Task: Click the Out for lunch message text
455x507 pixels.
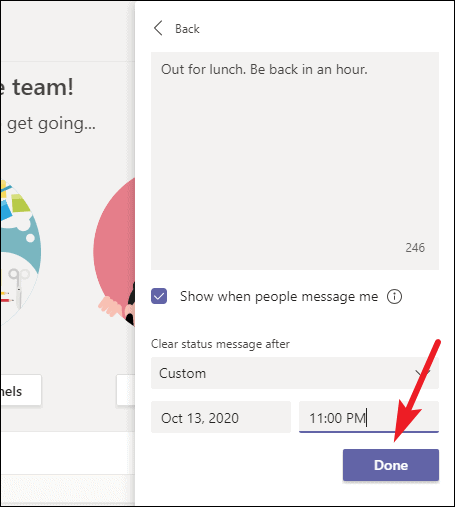Action: click(264, 69)
